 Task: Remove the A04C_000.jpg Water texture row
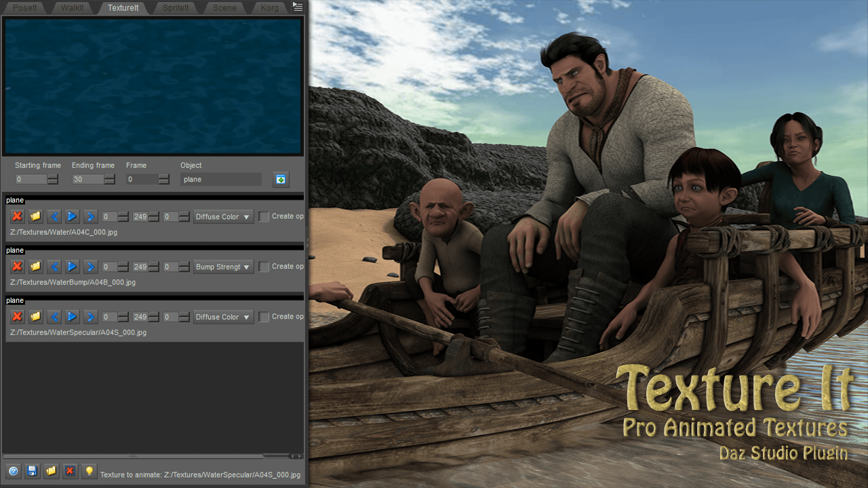pyautogui.click(x=17, y=217)
